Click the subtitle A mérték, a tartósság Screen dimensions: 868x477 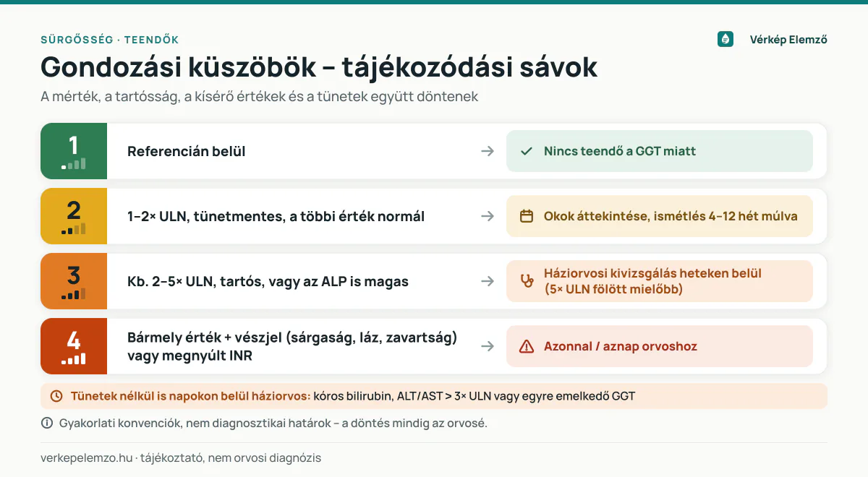260,96
